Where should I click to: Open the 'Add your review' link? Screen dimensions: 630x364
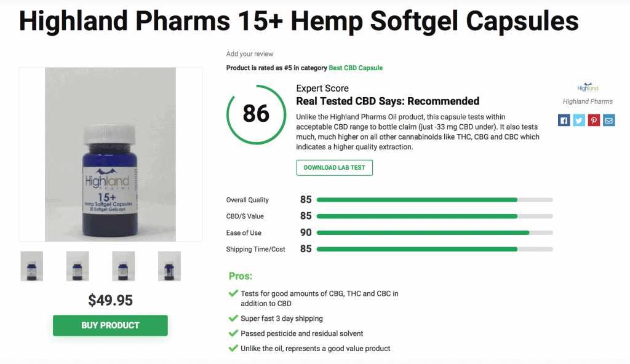[x=249, y=53]
